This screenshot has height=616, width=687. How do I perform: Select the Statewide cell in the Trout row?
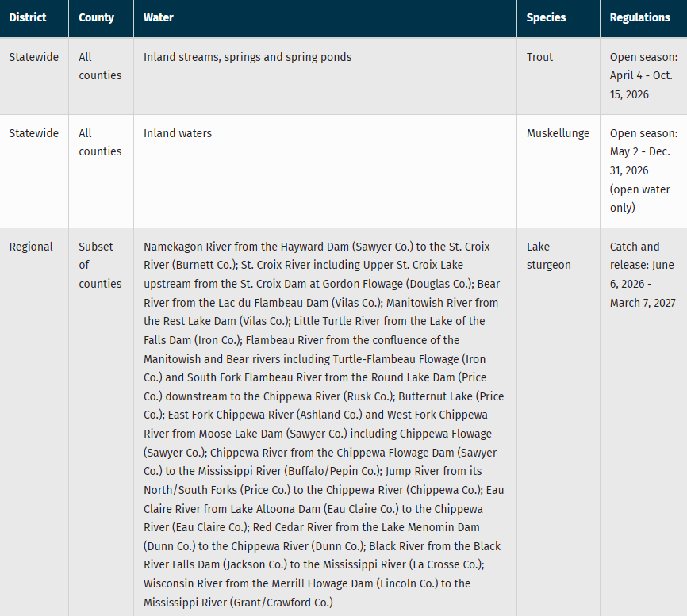pyautogui.click(x=33, y=57)
